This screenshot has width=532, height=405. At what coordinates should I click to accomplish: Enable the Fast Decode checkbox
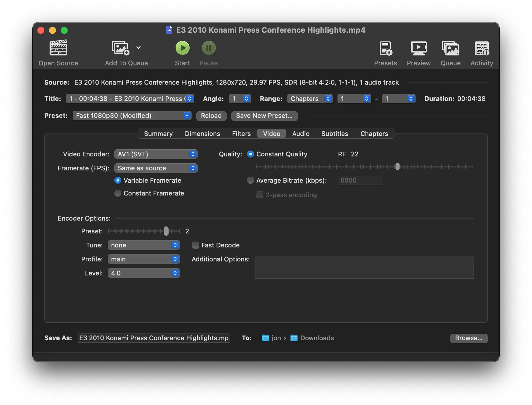point(196,245)
